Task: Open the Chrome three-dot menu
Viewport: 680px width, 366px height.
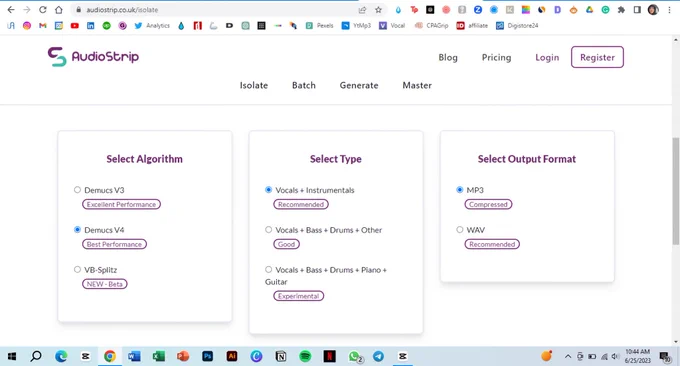Action: tap(669, 10)
